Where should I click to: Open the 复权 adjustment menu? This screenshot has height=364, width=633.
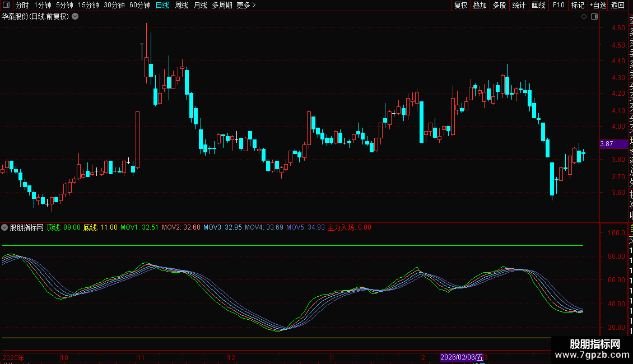coord(460,5)
